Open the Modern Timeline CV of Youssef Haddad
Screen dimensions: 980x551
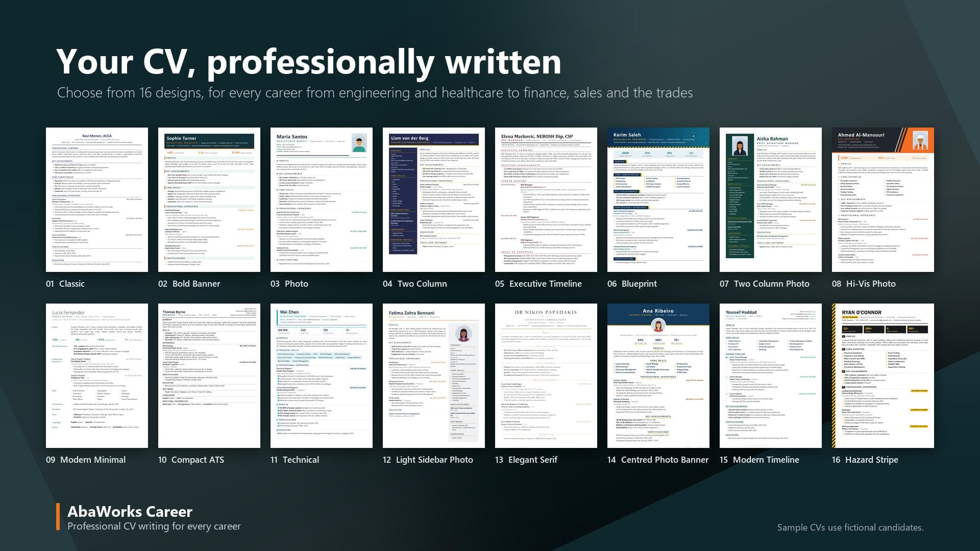tap(771, 376)
